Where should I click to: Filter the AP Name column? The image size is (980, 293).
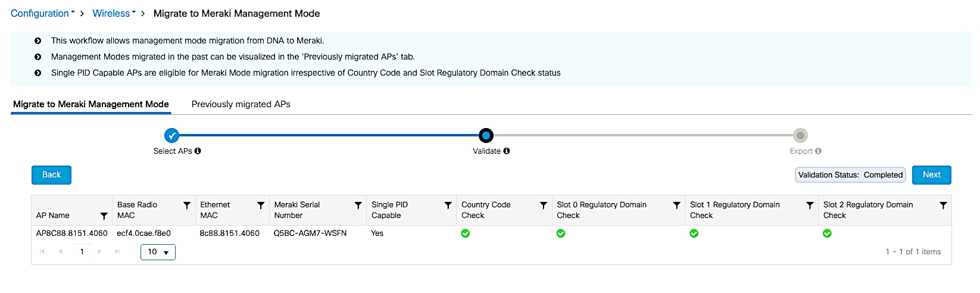pyautogui.click(x=104, y=216)
